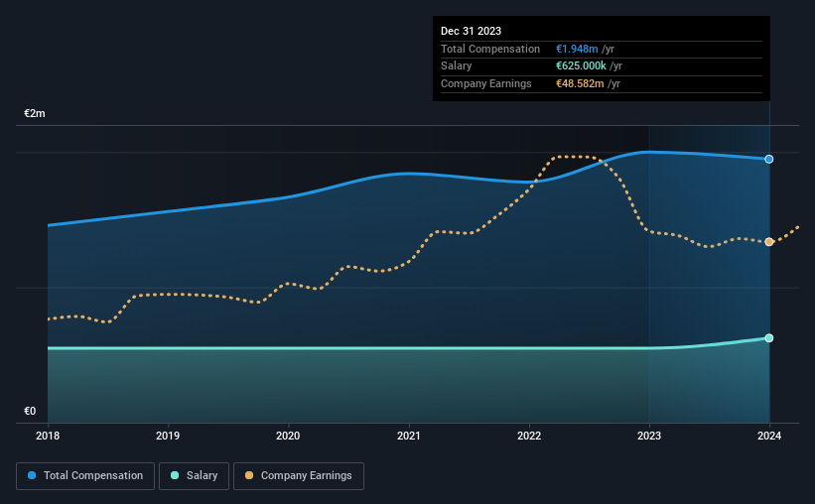
Task: Toggle the Salary legend button
Action: click(194, 476)
